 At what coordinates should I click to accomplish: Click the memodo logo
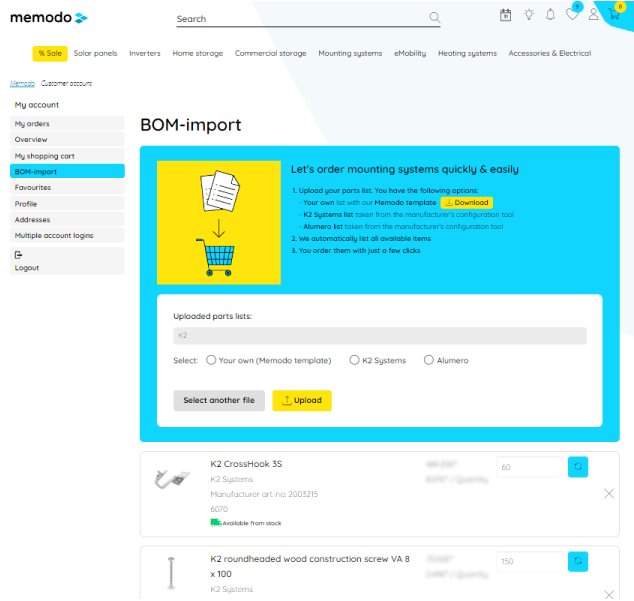click(49, 17)
